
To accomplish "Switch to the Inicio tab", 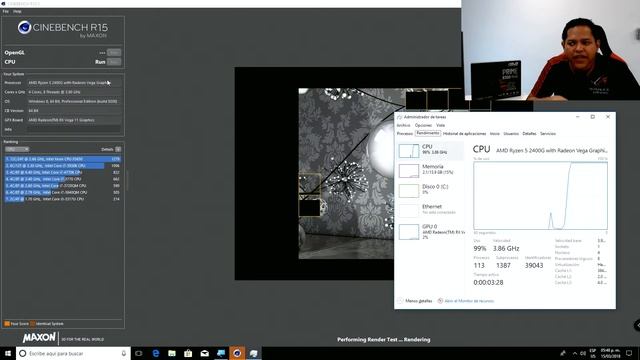I will coord(495,133).
